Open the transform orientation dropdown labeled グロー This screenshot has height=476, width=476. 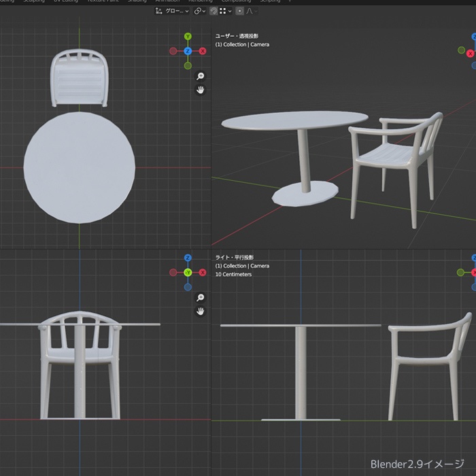tap(172, 11)
